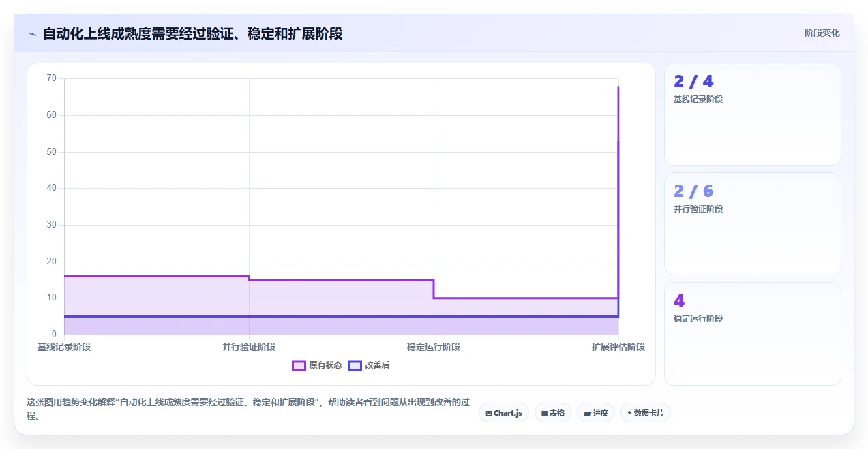This screenshot has width=868, height=449.
Task: Open the 稳定运行阶段 data card
Action: click(752, 333)
